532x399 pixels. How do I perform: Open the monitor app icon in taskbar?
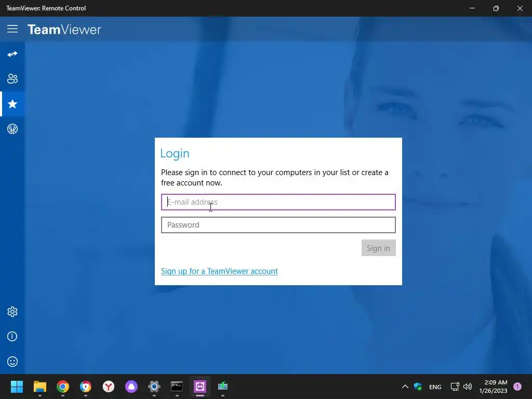pos(222,387)
